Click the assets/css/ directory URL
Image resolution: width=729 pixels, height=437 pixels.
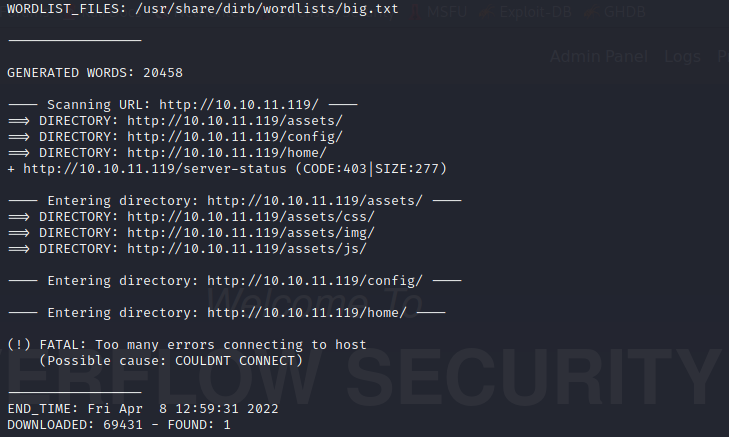click(x=250, y=217)
